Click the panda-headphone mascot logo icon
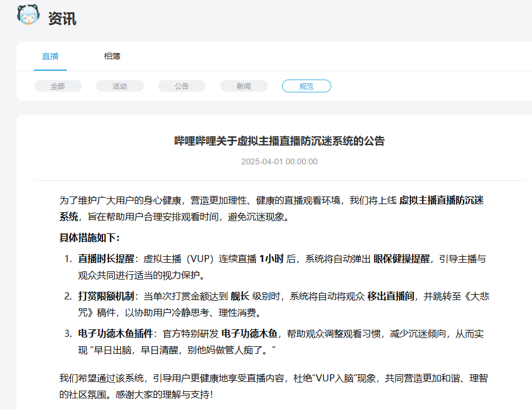The image size is (532, 410). click(x=29, y=14)
